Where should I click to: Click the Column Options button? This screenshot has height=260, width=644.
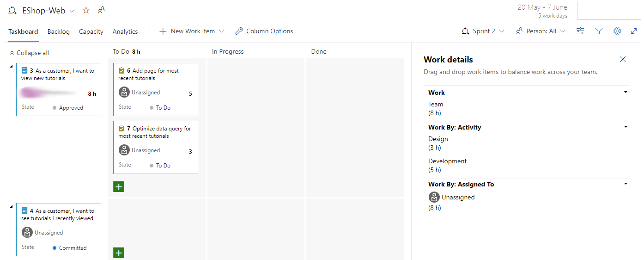click(264, 31)
